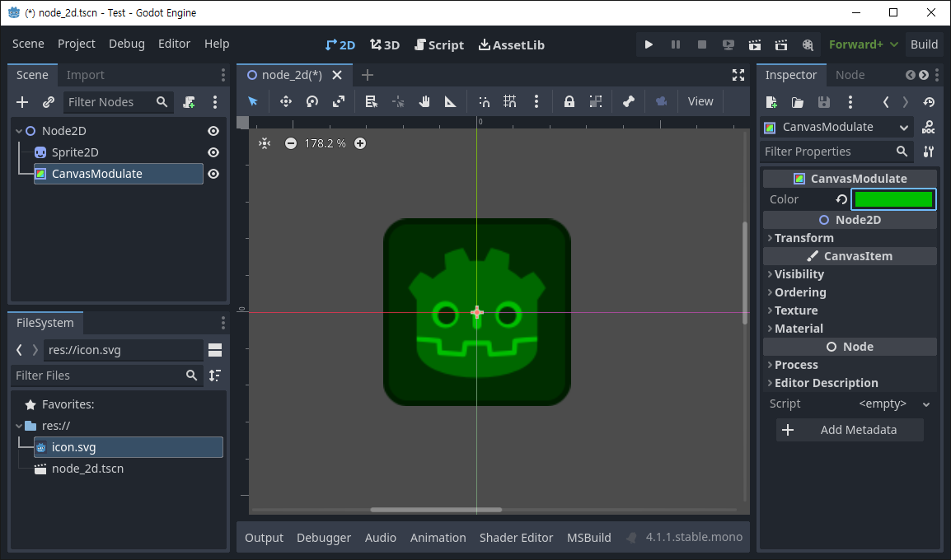
Task: Lock the selected node
Action: point(569,101)
